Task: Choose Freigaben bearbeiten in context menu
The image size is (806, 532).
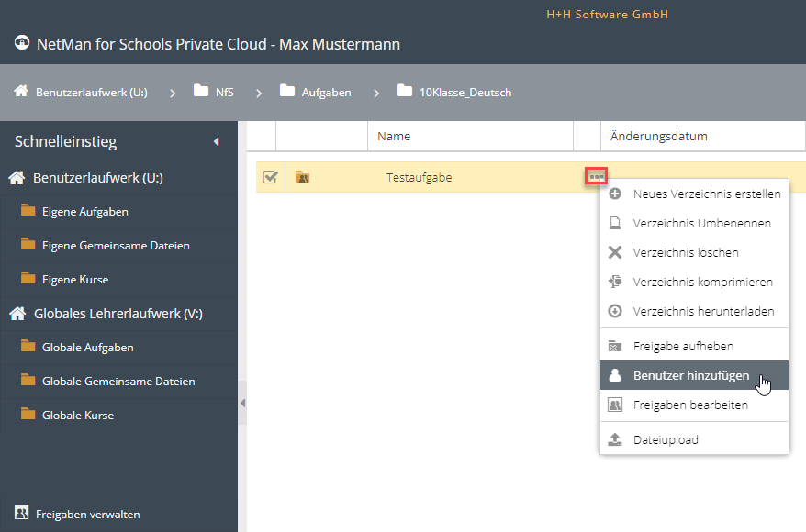Action: click(689, 405)
